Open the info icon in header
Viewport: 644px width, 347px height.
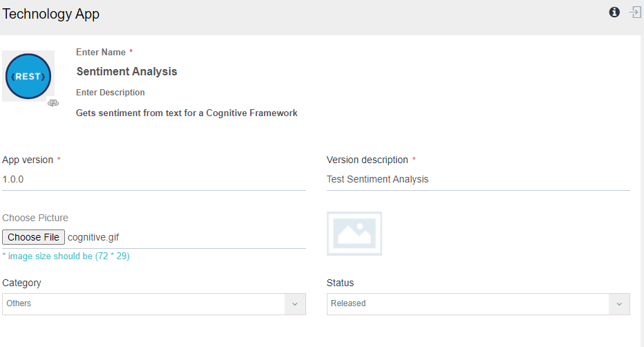coord(614,12)
